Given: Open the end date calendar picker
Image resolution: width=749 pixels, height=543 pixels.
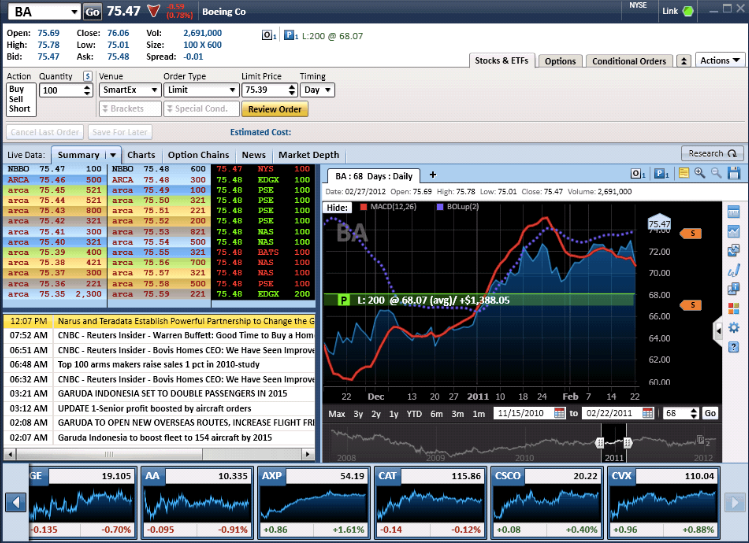Looking at the screenshot, I should click(647, 413).
